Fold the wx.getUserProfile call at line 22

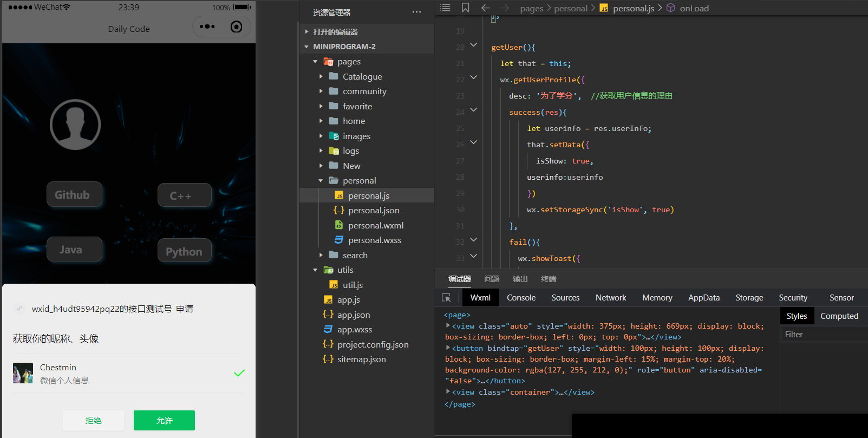point(473,77)
